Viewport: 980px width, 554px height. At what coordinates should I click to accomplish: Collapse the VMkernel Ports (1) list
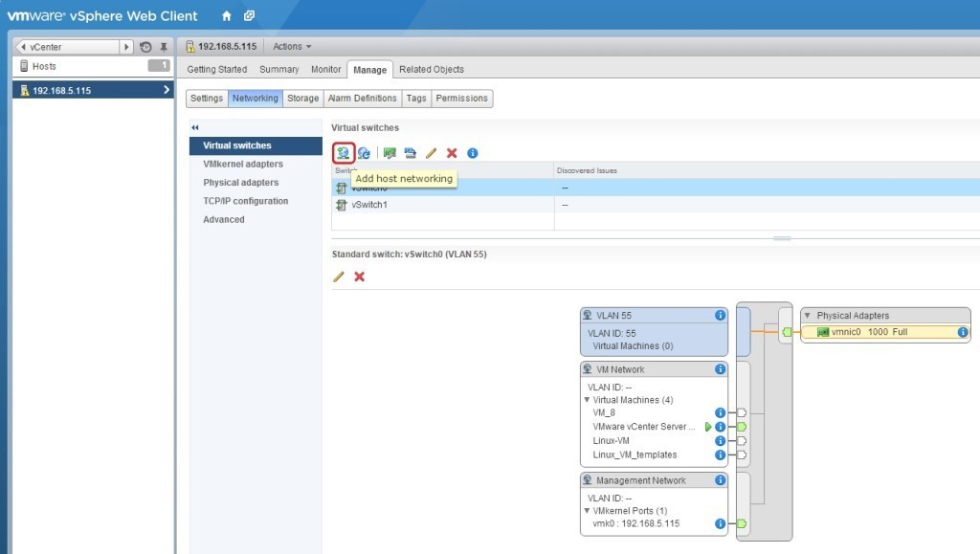pos(587,511)
